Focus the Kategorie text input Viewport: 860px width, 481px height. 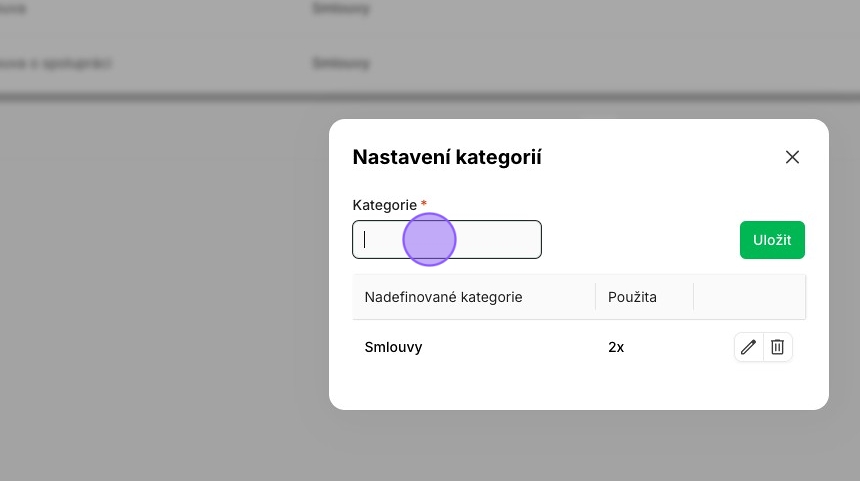[447, 240]
